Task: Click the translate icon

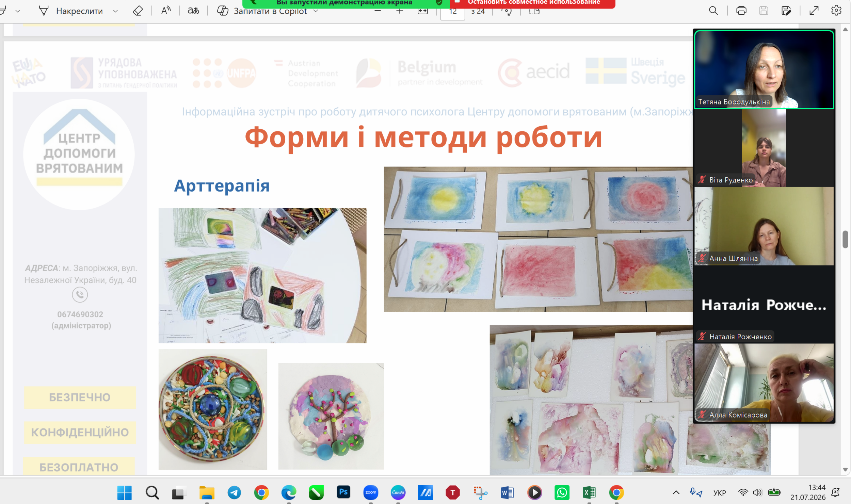Action: tap(193, 11)
